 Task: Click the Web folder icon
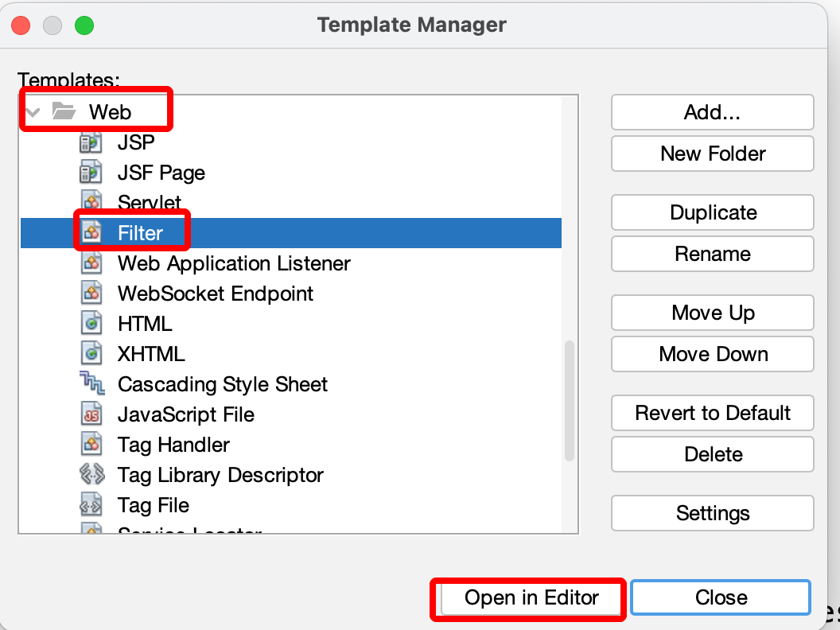(x=64, y=111)
